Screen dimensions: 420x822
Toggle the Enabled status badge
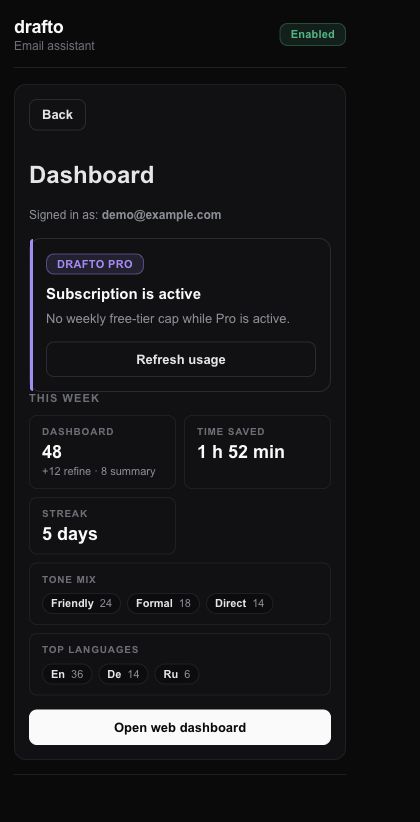click(313, 35)
